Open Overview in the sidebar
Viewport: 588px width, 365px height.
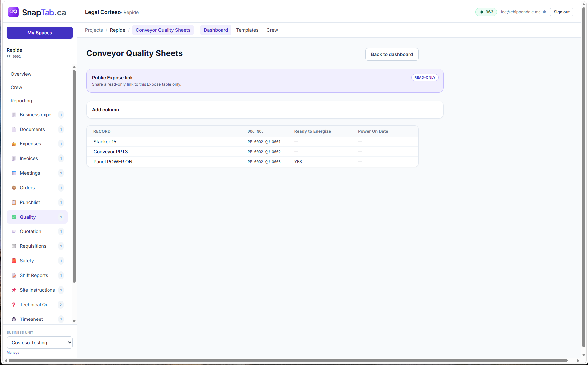click(21, 74)
